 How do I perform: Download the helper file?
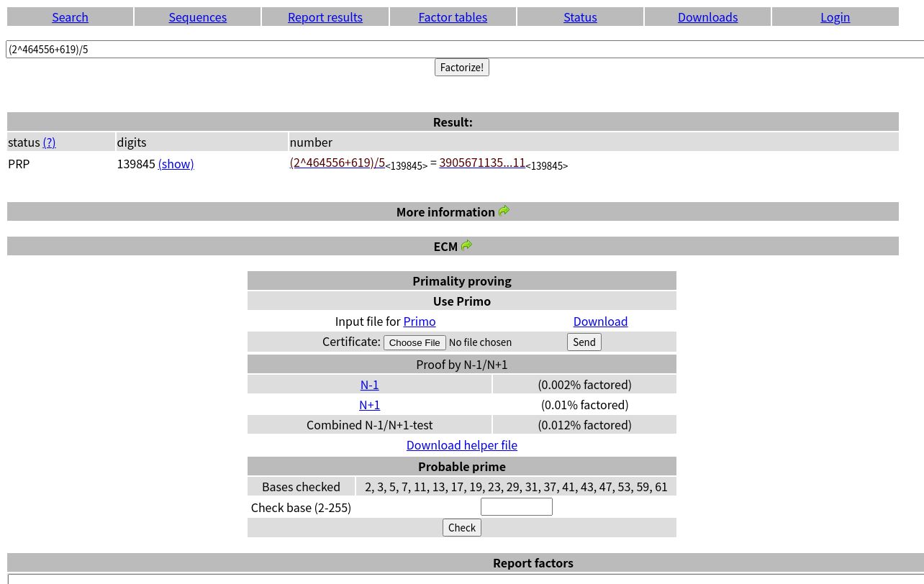coord(462,445)
